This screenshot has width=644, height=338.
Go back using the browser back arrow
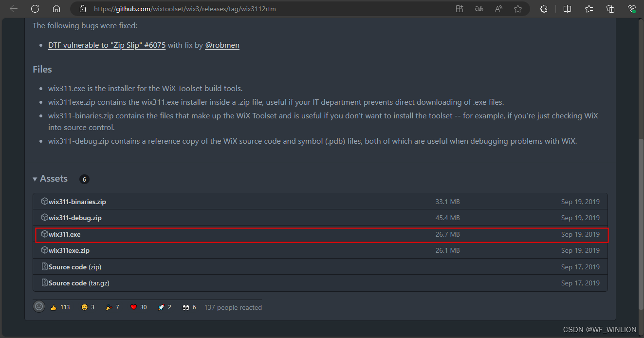(x=14, y=9)
